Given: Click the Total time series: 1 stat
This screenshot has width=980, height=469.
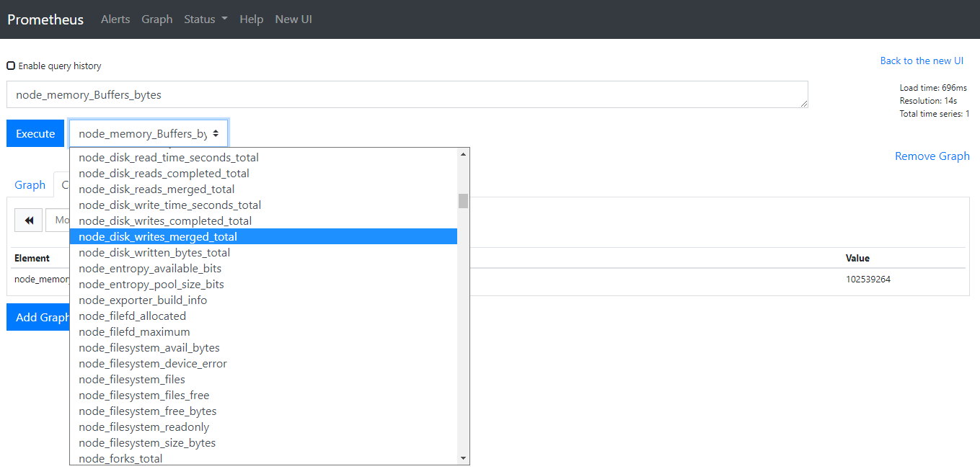Looking at the screenshot, I should tap(935, 114).
